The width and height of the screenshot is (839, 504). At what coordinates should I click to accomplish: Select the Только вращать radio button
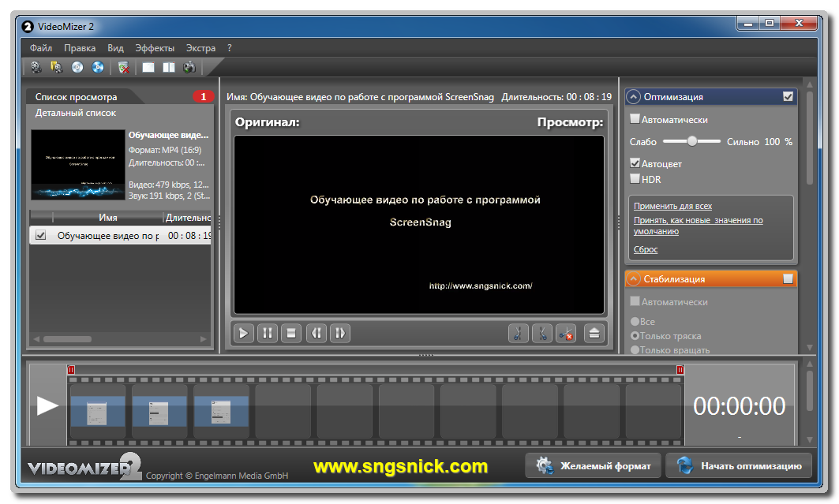(x=635, y=350)
